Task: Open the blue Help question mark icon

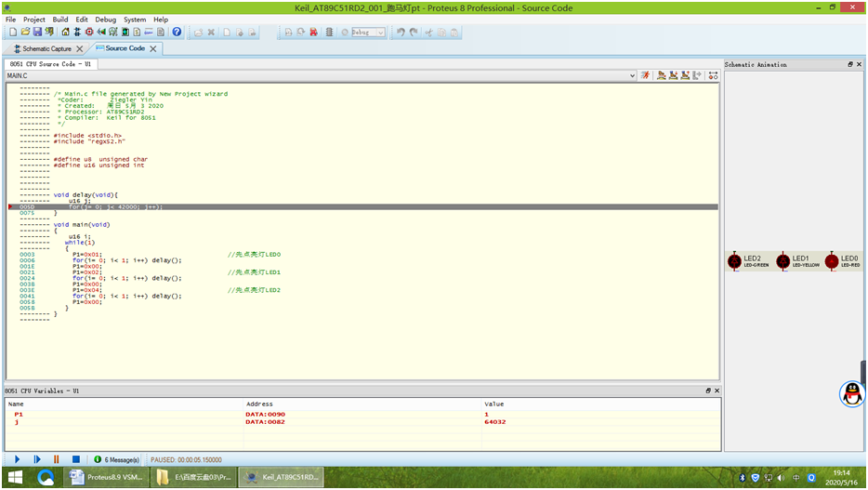Action: [x=177, y=33]
